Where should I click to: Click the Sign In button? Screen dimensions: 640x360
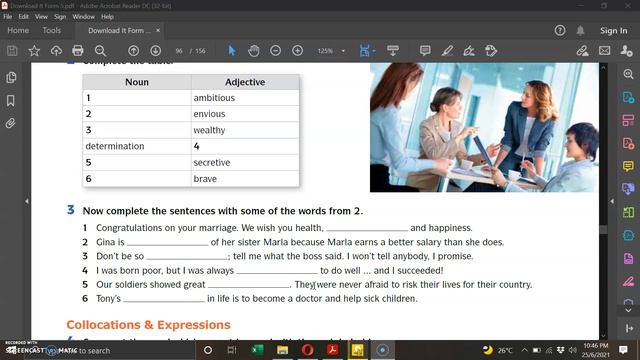click(613, 31)
